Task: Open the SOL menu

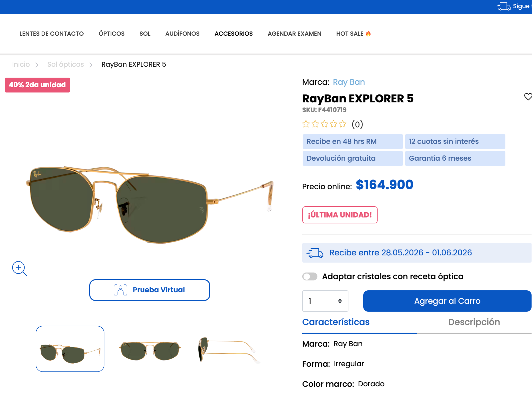Action: pyautogui.click(x=145, y=33)
